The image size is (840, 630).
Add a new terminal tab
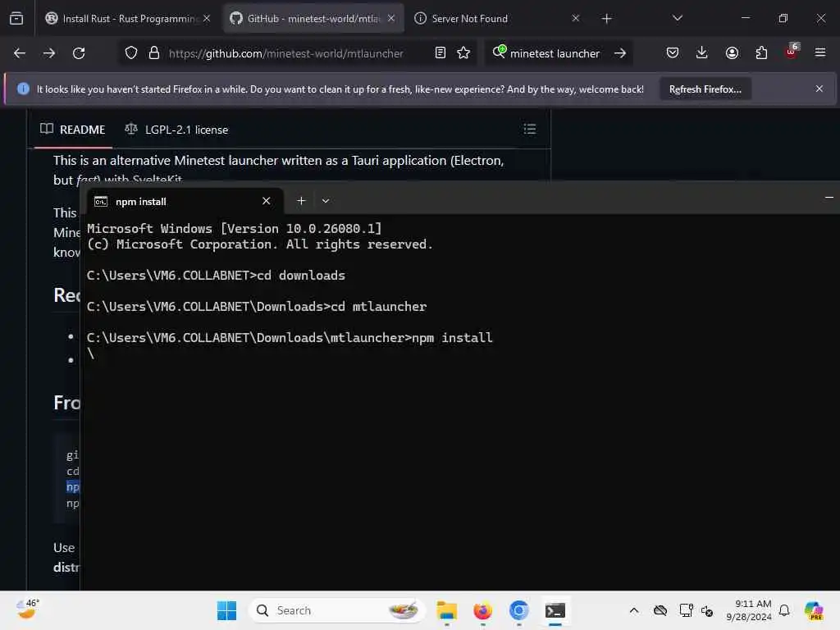click(301, 201)
